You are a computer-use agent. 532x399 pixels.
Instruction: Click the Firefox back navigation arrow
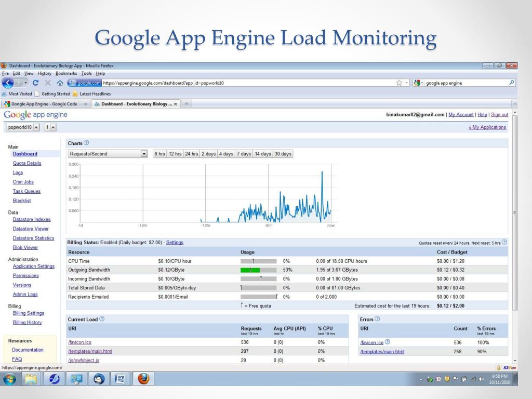click(x=7, y=83)
